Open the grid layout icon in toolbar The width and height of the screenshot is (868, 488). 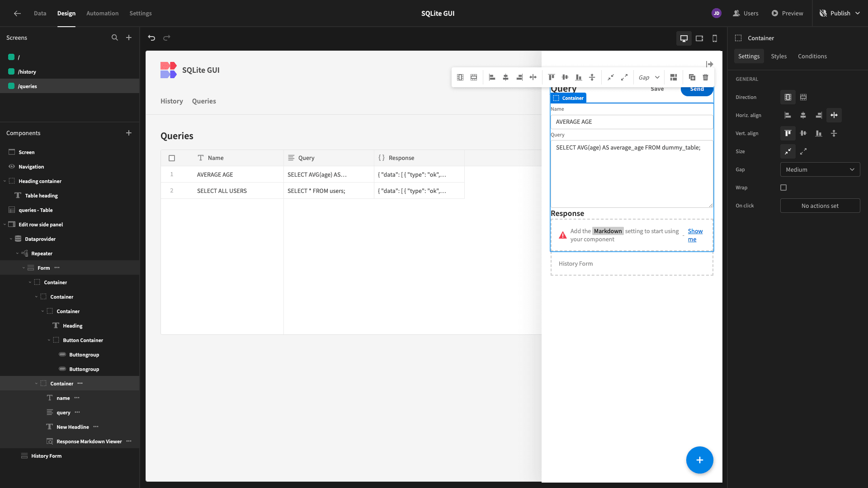coord(674,77)
